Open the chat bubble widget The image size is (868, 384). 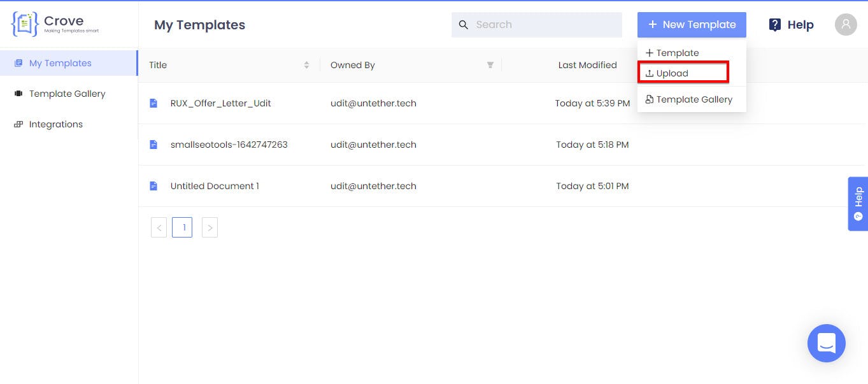coord(826,343)
